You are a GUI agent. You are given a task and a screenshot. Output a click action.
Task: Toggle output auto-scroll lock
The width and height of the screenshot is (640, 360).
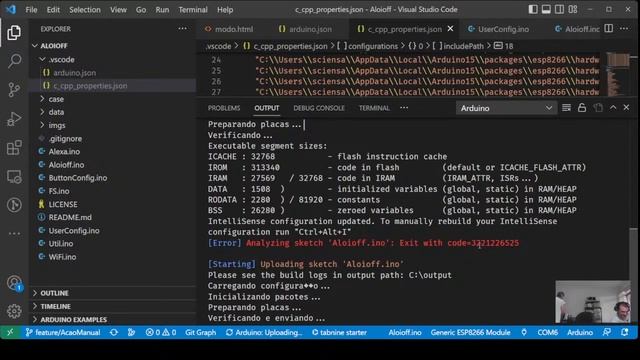(x=582, y=108)
